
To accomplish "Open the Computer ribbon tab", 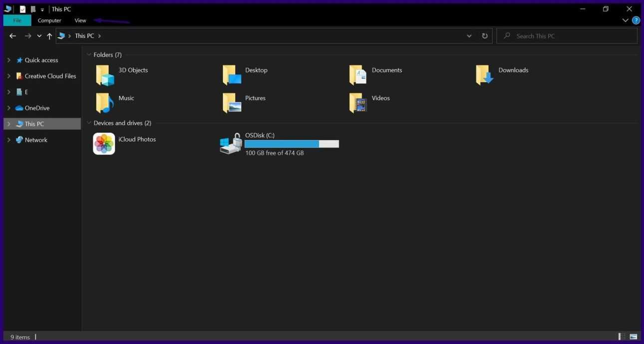I will (x=49, y=20).
